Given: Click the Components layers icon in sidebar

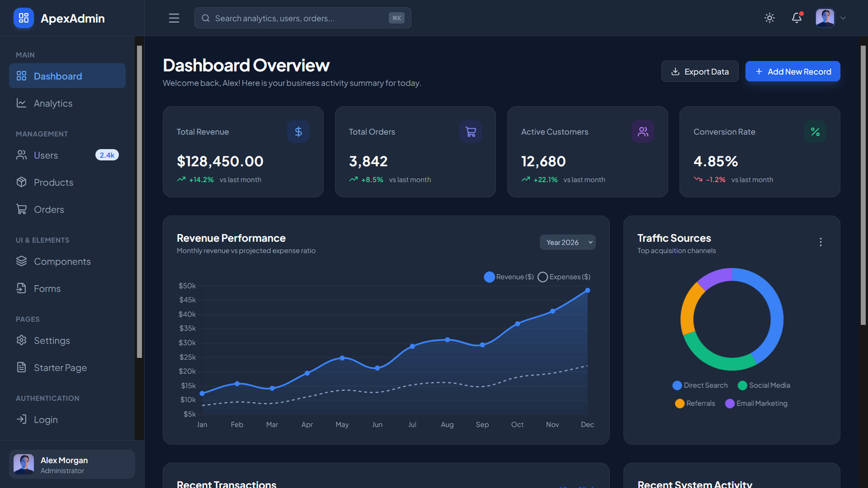Looking at the screenshot, I should coord(21,261).
